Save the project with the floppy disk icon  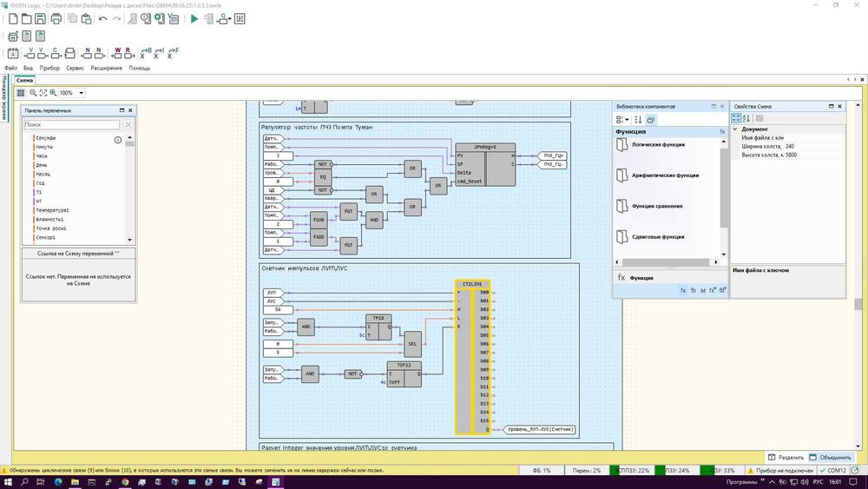41,18
